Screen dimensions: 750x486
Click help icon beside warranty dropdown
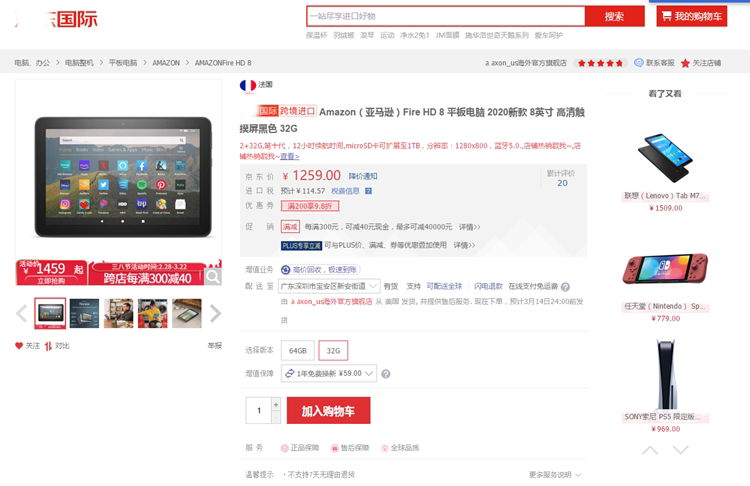386,374
